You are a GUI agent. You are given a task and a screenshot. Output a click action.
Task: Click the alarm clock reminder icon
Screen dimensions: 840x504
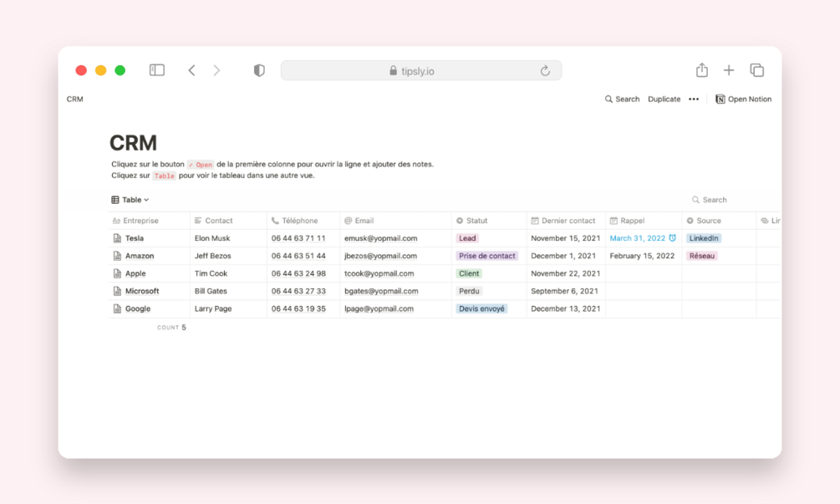pos(672,238)
